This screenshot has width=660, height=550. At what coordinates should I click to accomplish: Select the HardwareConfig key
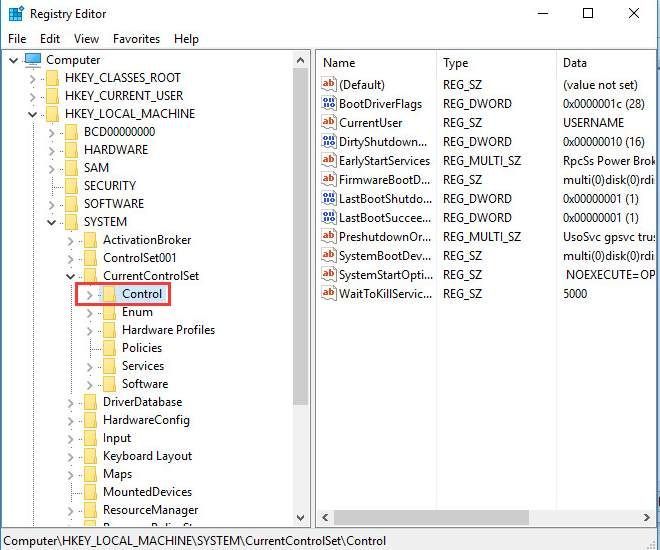coord(146,420)
